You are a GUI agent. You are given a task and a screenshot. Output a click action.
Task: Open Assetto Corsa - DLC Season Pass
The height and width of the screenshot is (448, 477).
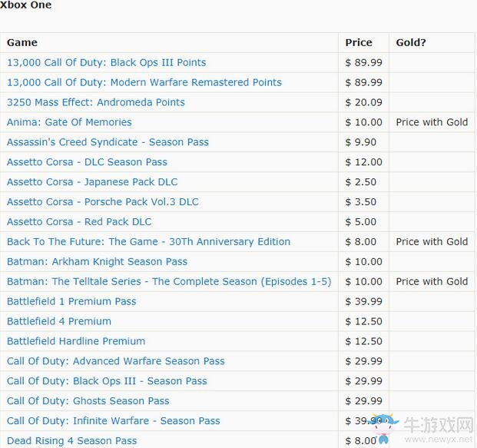(x=87, y=162)
